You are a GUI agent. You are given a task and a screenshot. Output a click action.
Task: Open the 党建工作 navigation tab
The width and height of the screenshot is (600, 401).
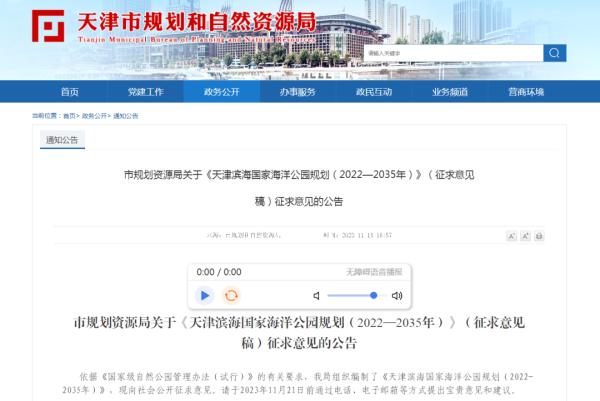146,91
